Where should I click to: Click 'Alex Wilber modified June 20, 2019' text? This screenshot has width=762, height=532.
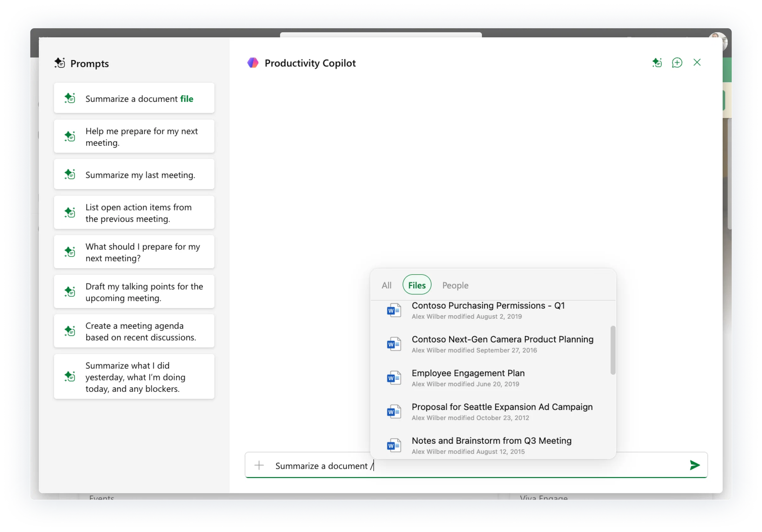coord(465,384)
